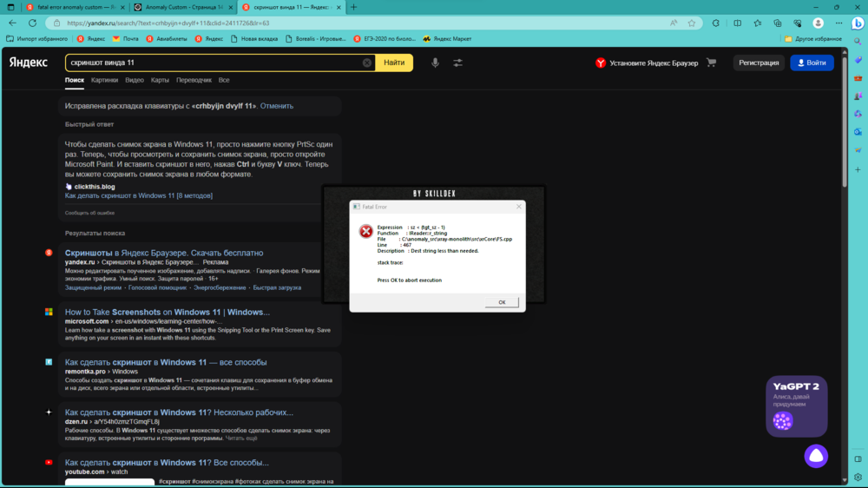Open the Bing Copilot icon in sidebar
Viewport: 868px width, 488px height.
tap(858, 23)
